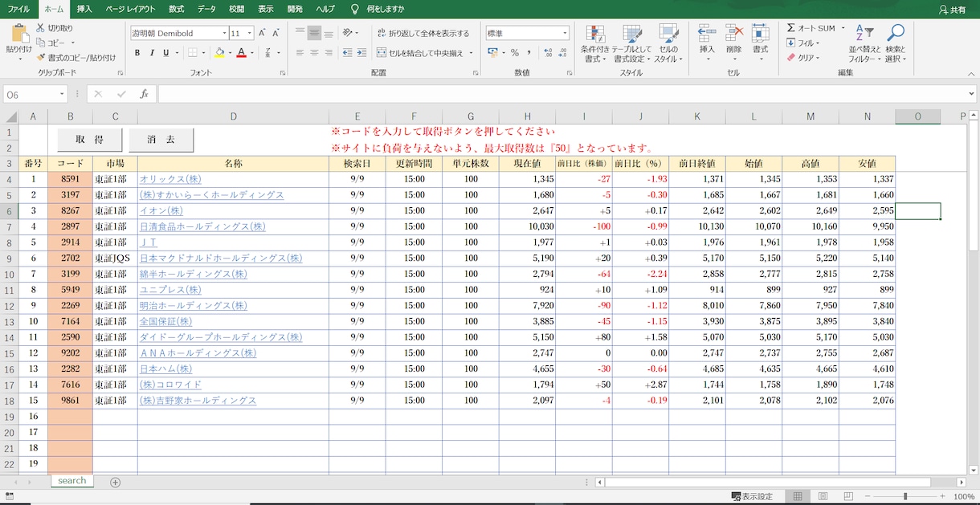The height and width of the screenshot is (505, 980).
Task: Click the 消去 (Clear) button
Action: click(x=161, y=140)
